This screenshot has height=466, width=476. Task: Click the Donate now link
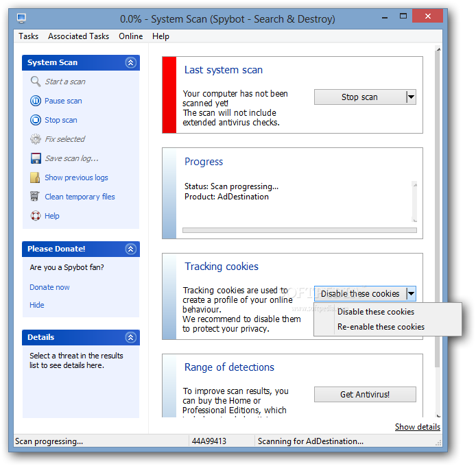coord(49,287)
